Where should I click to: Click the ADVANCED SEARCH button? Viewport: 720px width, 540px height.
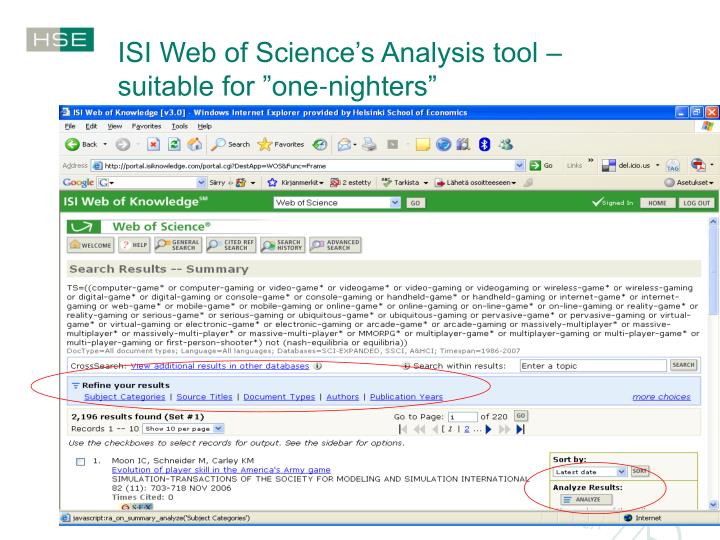coord(335,245)
